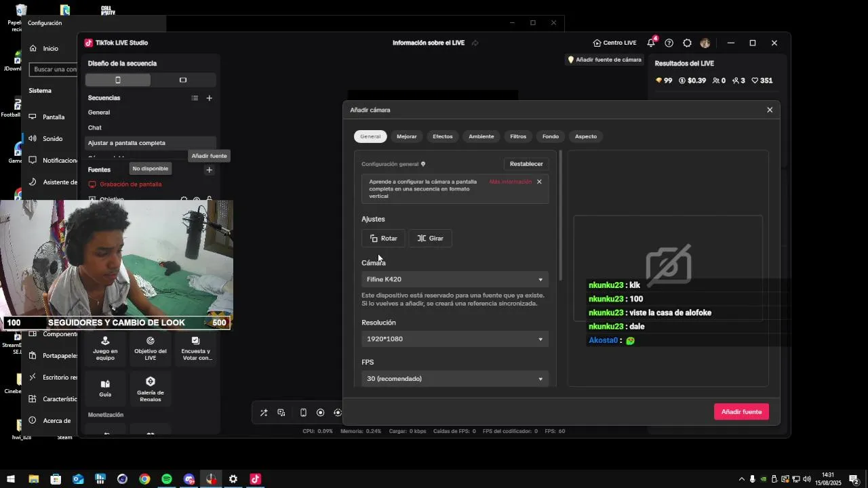Open File Explorer from the taskbar
The image size is (868, 488).
click(33, 479)
